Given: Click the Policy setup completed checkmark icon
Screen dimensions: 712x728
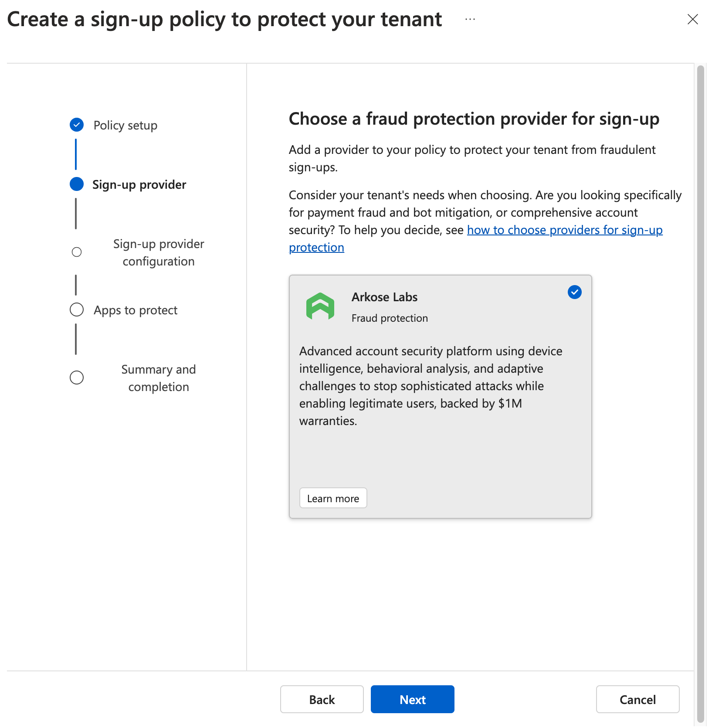Looking at the screenshot, I should click(77, 125).
